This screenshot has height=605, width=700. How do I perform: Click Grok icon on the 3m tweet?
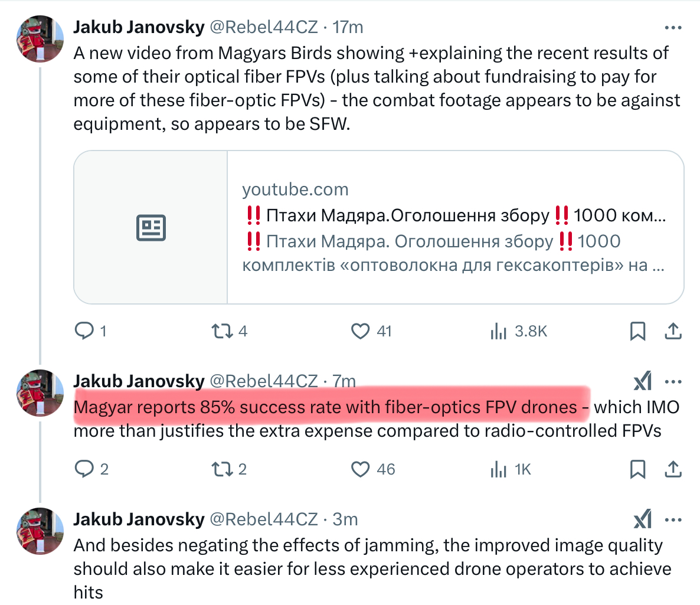pos(643,520)
